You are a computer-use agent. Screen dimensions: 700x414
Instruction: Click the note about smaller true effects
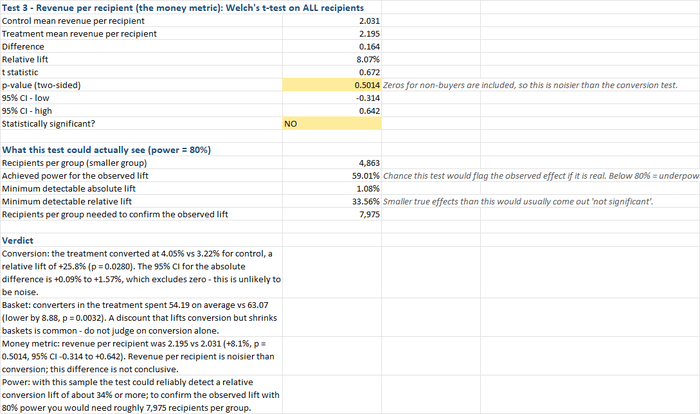click(518, 202)
